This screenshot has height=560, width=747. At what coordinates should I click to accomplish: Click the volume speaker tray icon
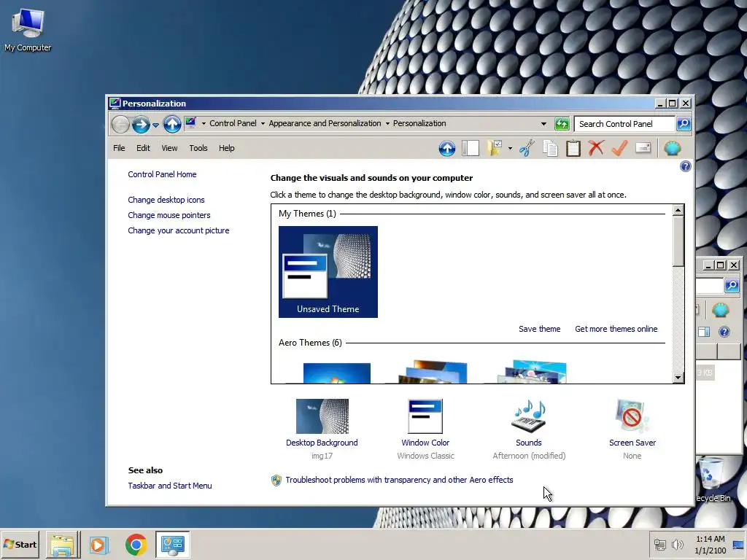pos(677,544)
